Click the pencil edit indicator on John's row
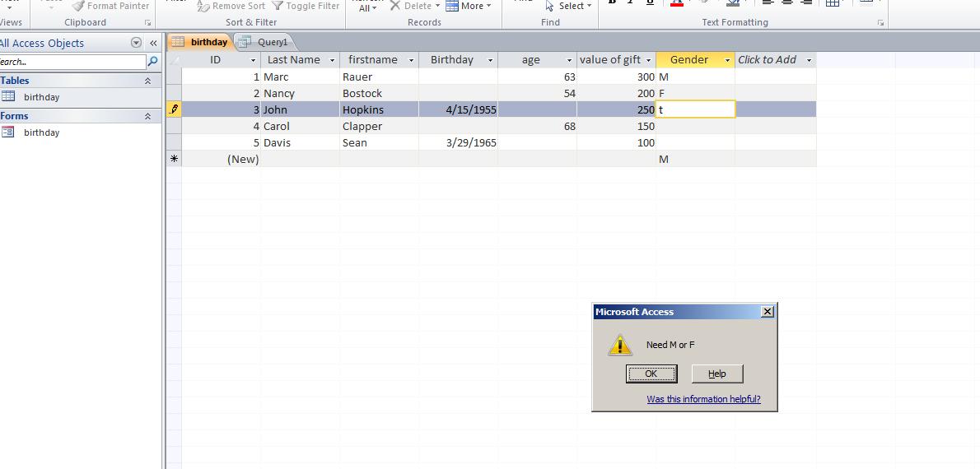This screenshot has width=980, height=469. [174, 109]
